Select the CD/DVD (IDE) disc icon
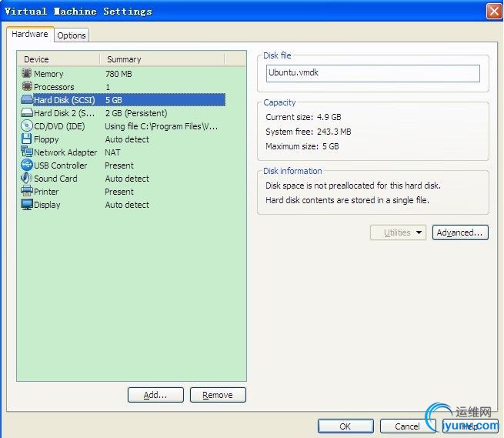The width and height of the screenshot is (504, 438). (27, 126)
